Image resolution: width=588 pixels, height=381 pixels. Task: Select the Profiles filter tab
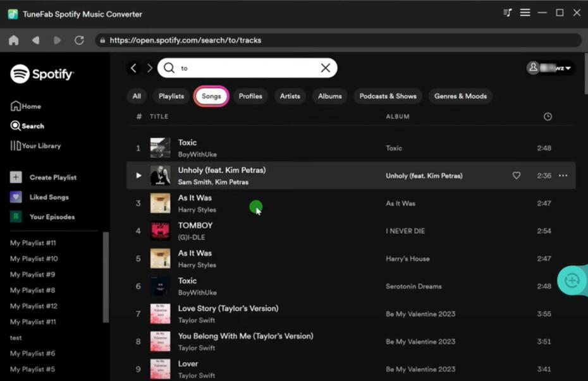(x=250, y=96)
